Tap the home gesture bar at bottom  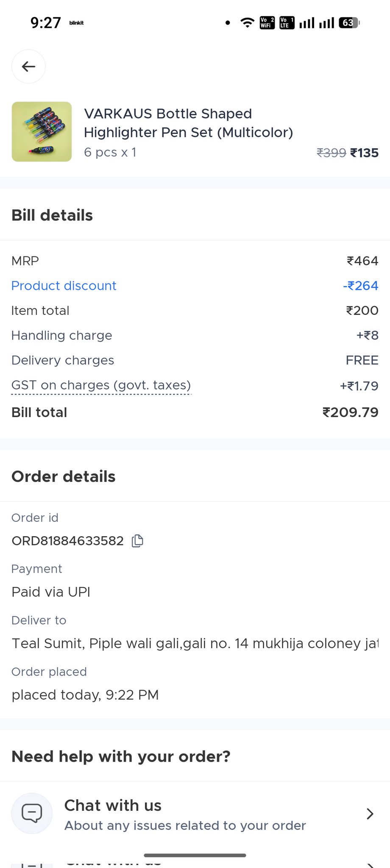click(195, 855)
